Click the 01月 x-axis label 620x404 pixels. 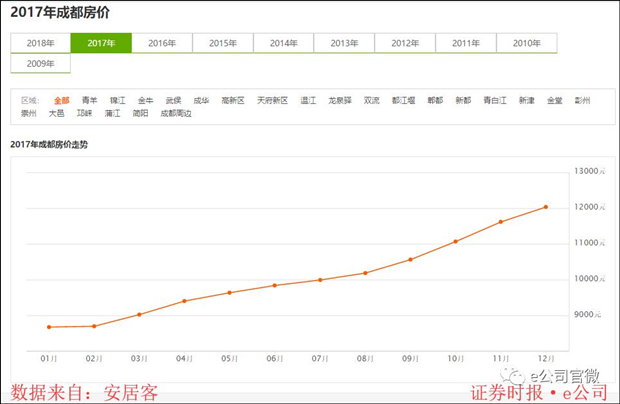[x=49, y=359]
